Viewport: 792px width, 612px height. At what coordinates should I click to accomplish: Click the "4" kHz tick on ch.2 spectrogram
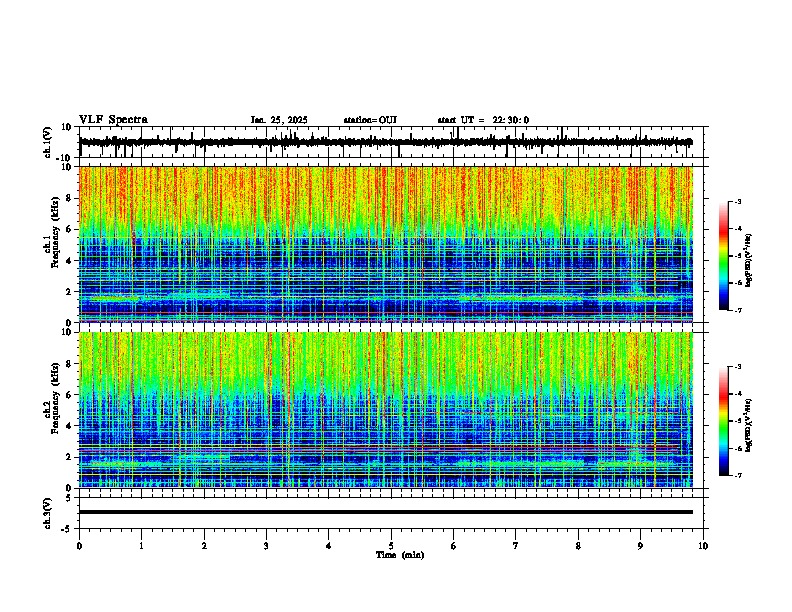[70, 426]
